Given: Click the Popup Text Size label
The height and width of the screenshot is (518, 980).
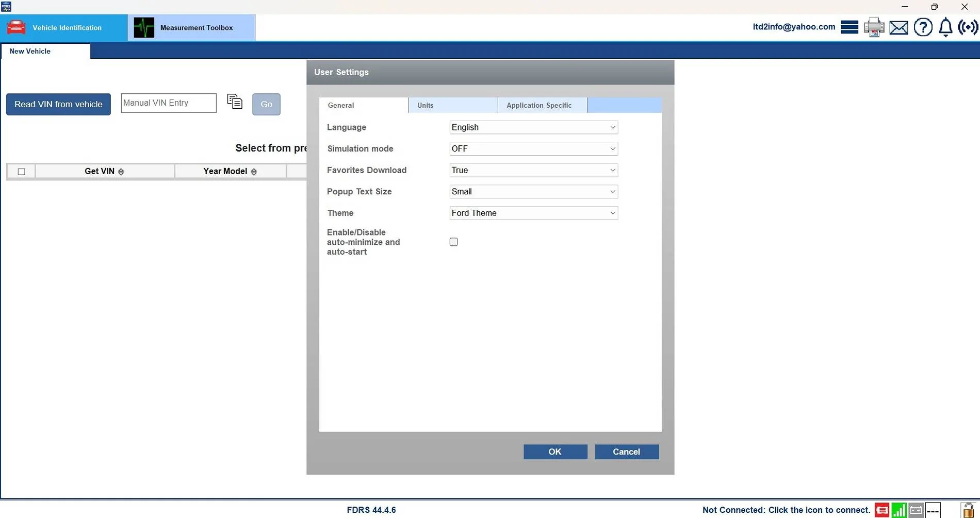Looking at the screenshot, I should [359, 191].
